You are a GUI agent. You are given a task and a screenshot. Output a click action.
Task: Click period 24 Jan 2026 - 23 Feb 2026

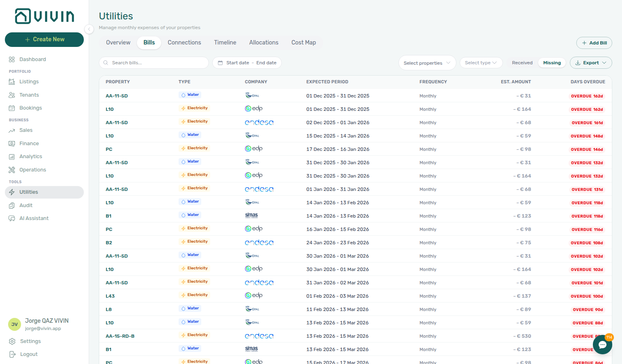[x=337, y=243]
